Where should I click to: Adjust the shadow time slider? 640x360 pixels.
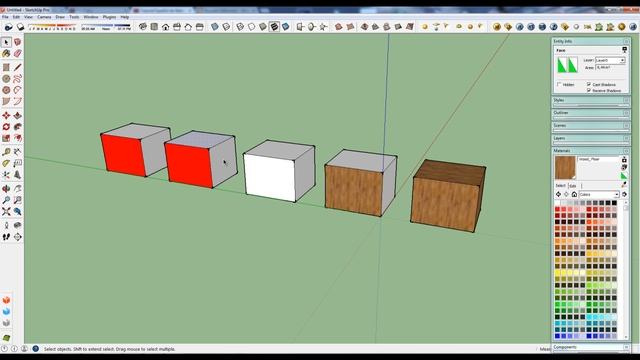pyautogui.click(x=105, y=27)
